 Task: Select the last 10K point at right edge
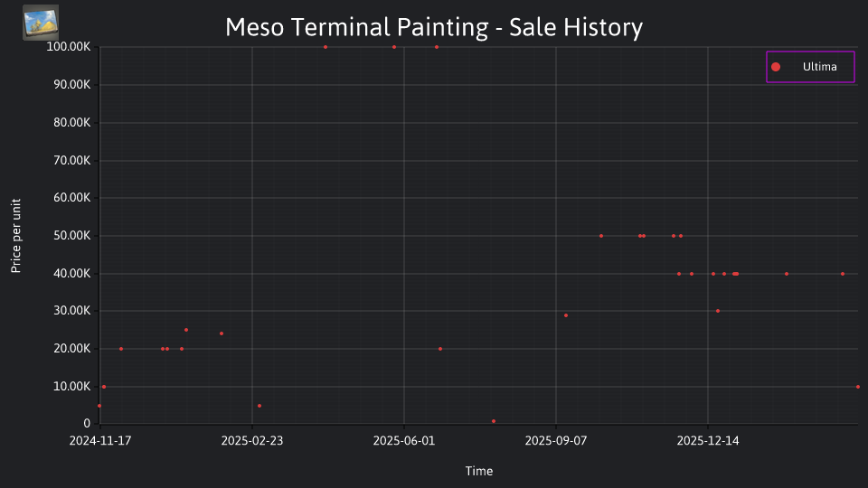858,387
